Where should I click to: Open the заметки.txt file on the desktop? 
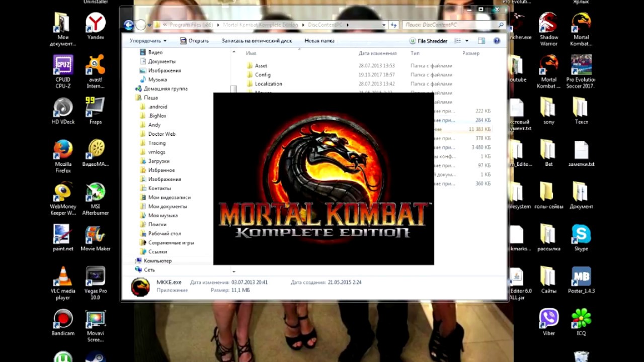pos(581,154)
